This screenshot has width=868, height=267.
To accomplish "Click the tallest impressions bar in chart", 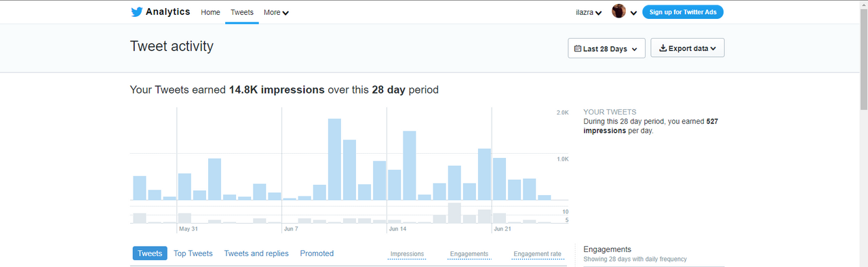I will 334,159.
